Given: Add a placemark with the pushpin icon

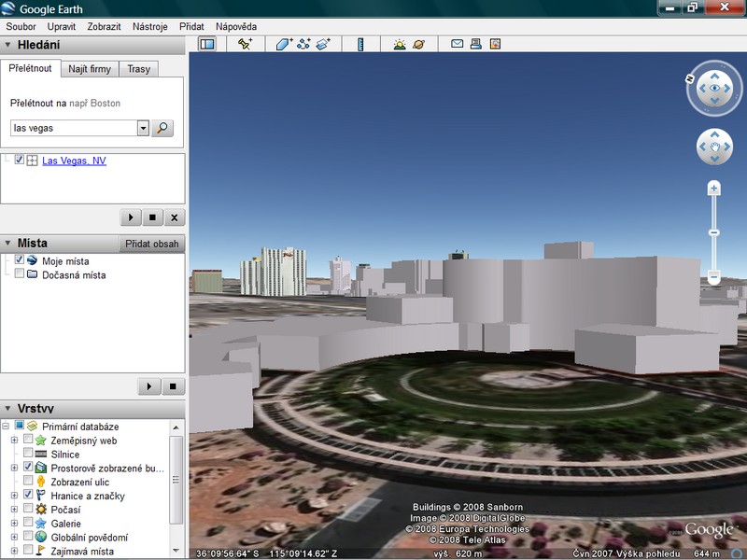Looking at the screenshot, I should point(246,44).
